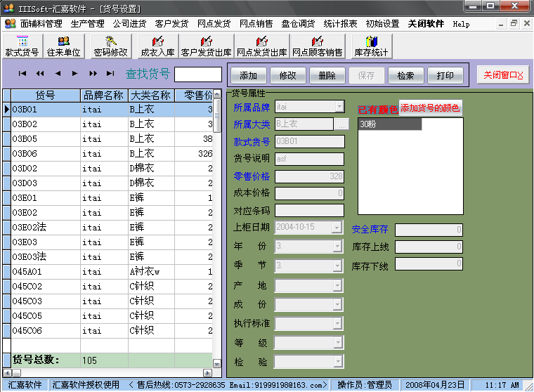
Task: Click the 往来单位 toolbar icon
Action: pyautogui.click(x=64, y=46)
